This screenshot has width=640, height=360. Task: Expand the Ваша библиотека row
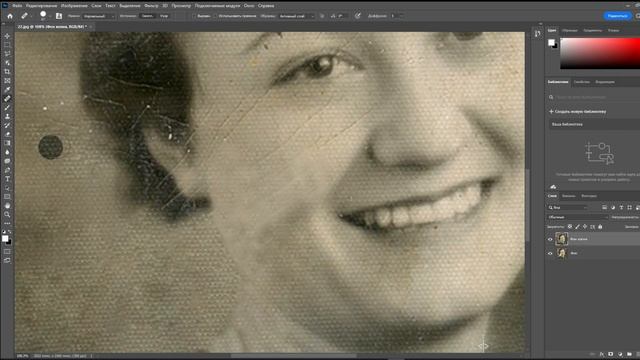click(x=594, y=124)
